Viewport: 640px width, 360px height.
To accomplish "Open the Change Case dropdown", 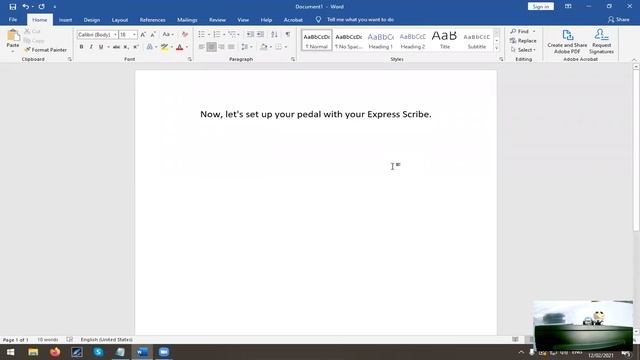I will (x=167, y=35).
